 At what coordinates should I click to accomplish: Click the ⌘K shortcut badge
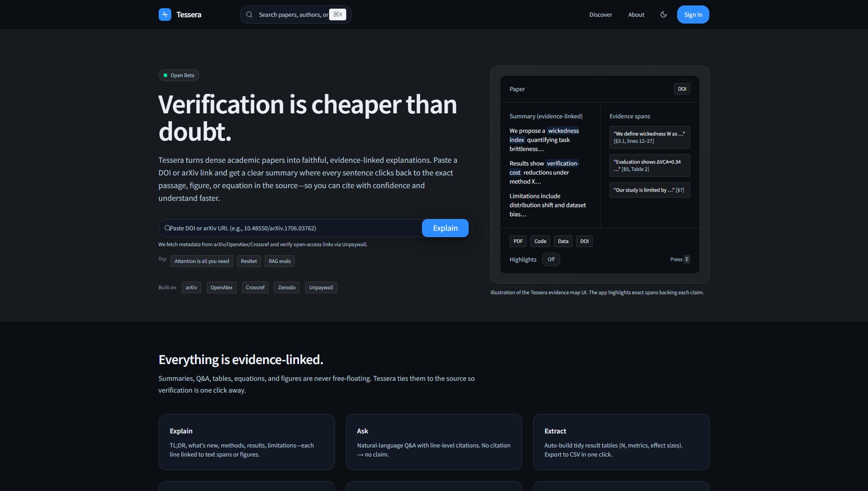[x=338, y=15]
